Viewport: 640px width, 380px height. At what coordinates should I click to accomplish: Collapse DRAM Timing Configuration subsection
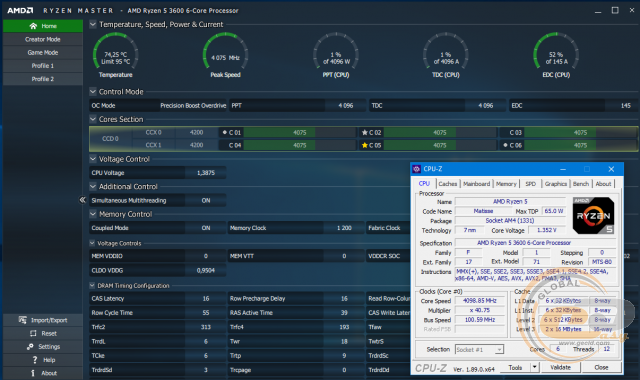point(92,285)
